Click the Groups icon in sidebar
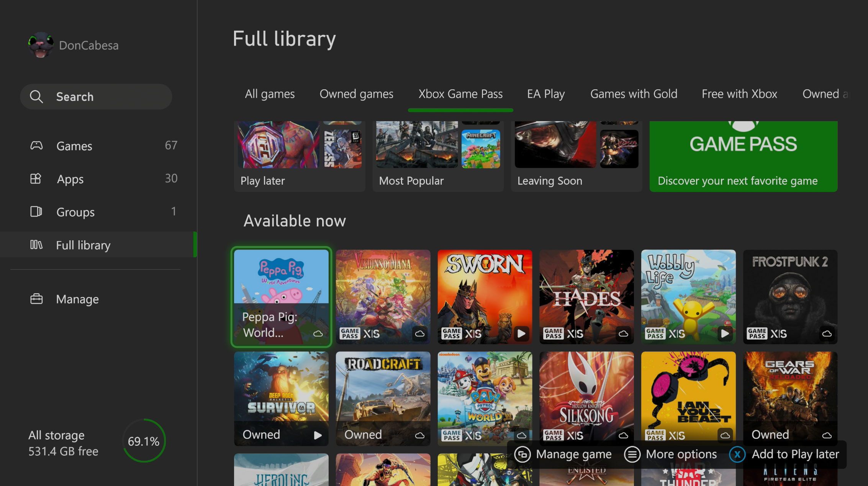Viewport: 868px width, 486px height. click(36, 212)
